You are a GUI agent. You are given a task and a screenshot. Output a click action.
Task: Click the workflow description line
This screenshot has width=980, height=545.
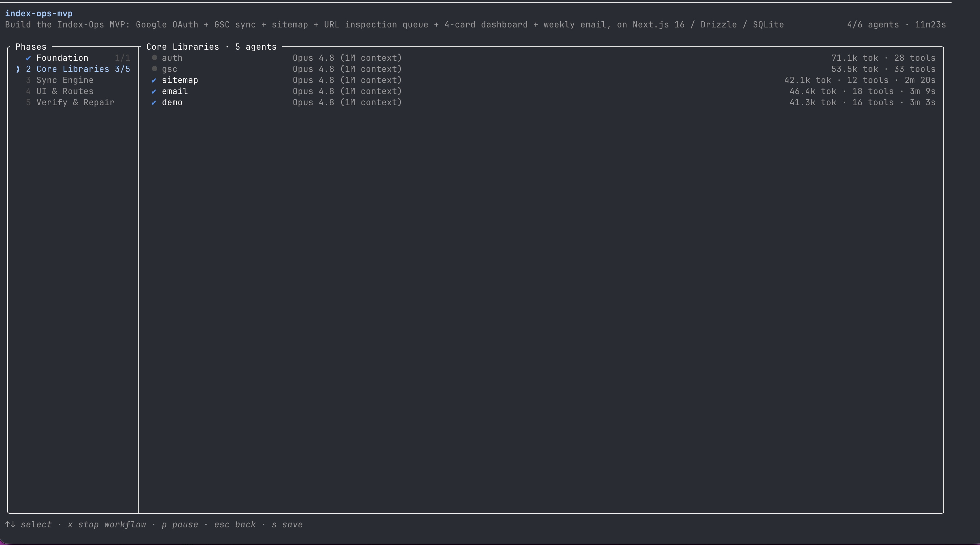pos(395,25)
